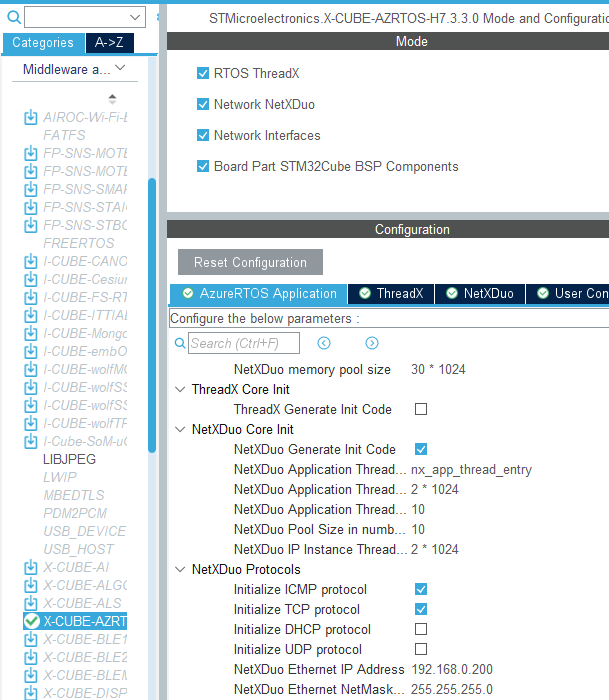The height and width of the screenshot is (700, 609).
Task: Select LIBJPEG middleware
Action: coord(69,459)
